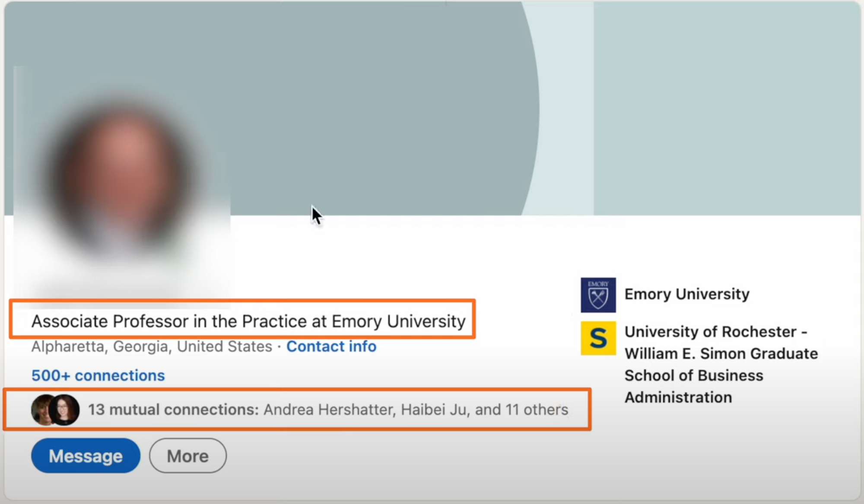Click the yellow Simon School S logo
Image resolution: width=864 pixels, height=504 pixels.
pyautogui.click(x=598, y=338)
